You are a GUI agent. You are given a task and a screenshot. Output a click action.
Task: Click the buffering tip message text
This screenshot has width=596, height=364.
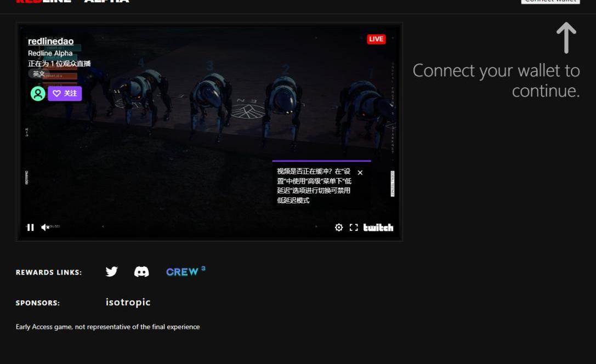(x=314, y=186)
